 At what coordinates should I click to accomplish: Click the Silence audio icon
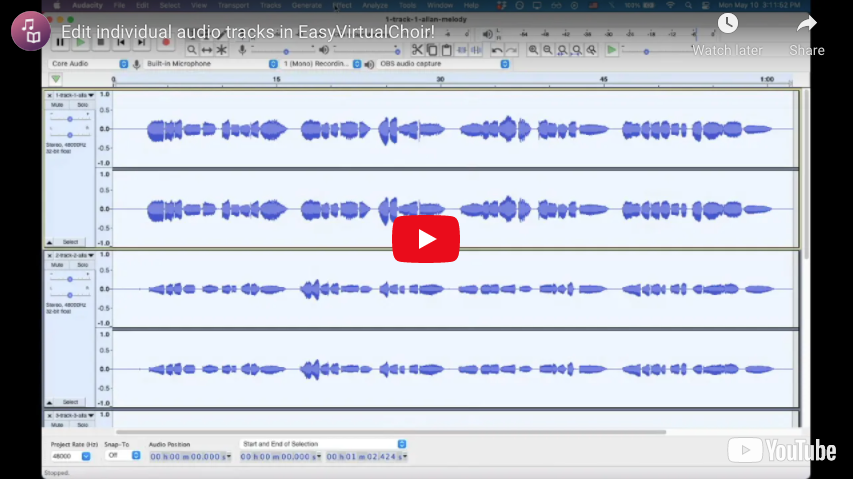point(476,50)
